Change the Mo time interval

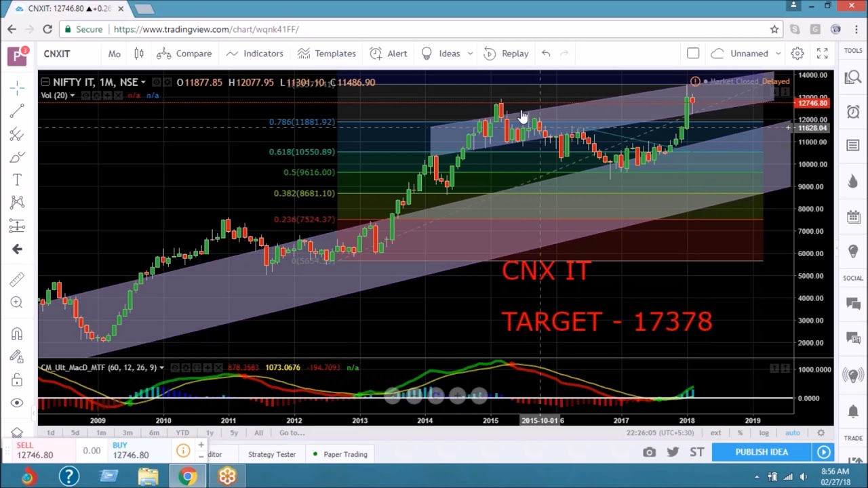114,54
